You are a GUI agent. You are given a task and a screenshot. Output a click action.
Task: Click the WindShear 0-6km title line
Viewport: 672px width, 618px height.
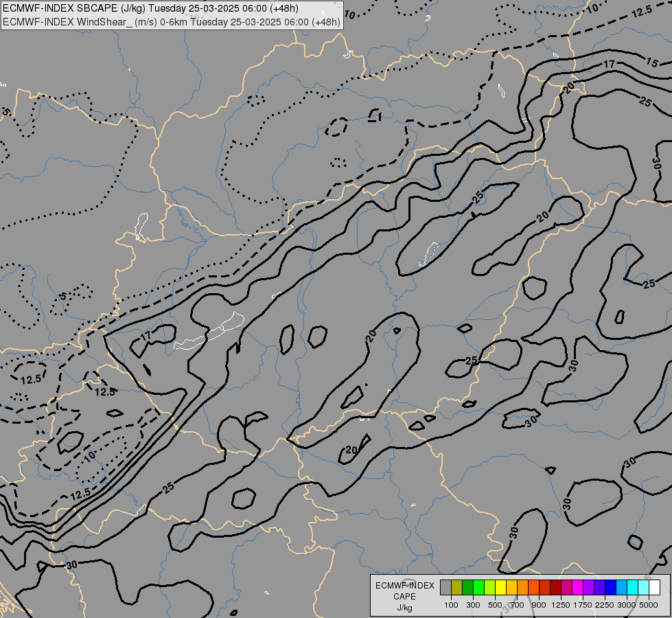(172, 22)
